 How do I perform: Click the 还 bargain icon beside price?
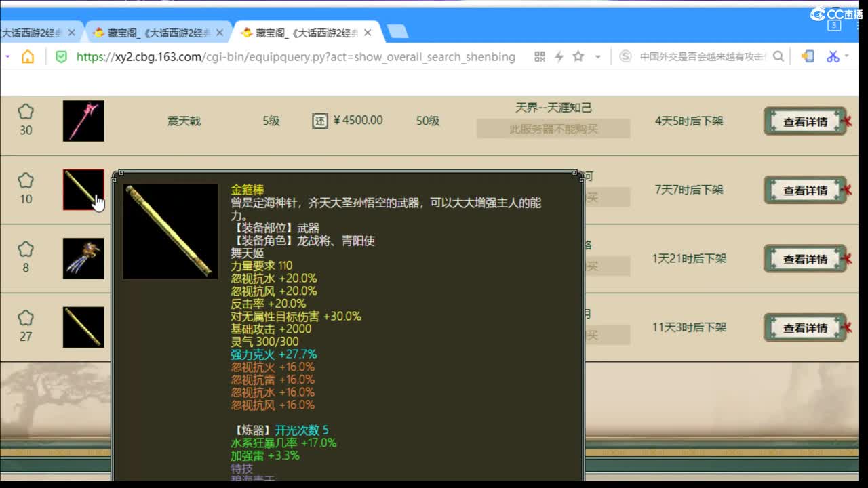tap(319, 121)
